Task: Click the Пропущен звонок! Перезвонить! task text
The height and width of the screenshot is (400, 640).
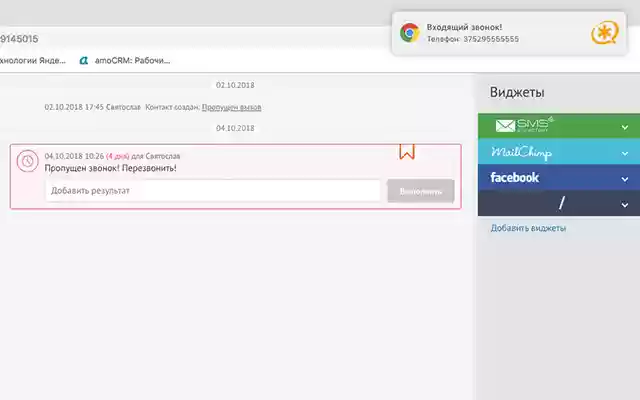Action: click(111, 168)
